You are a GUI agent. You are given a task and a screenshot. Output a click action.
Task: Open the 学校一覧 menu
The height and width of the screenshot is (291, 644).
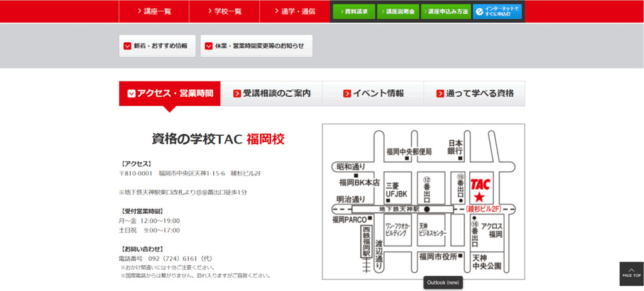click(223, 11)
